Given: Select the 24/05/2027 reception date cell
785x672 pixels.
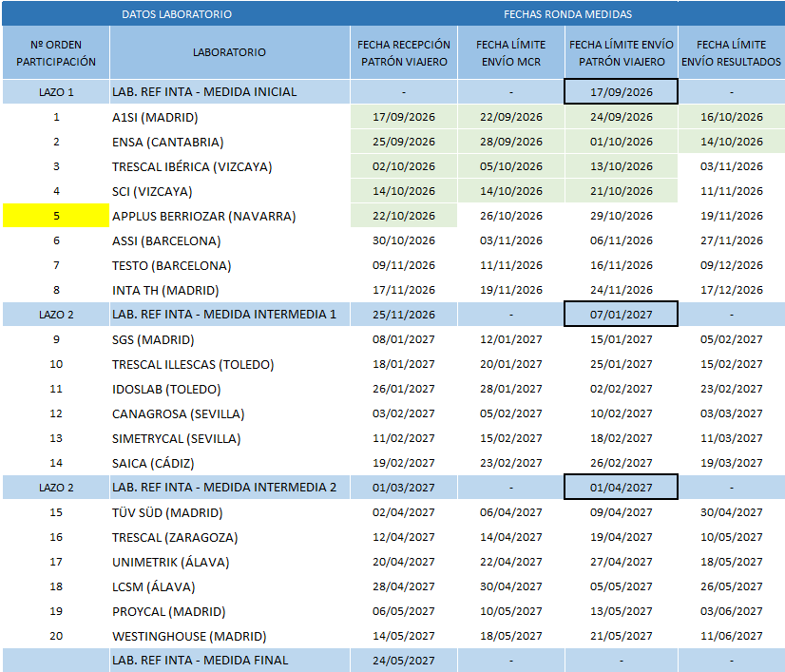Looking at the screenshot, I should (x=404, y=661).
